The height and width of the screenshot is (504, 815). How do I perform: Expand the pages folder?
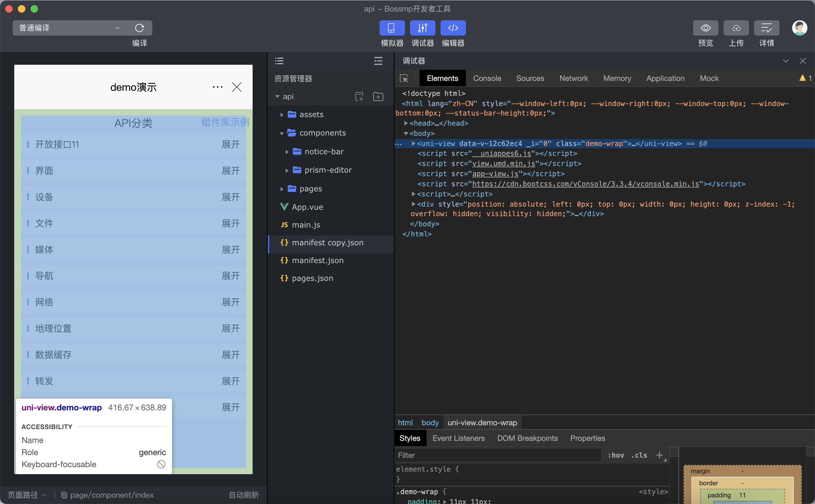(x=282, y=189)
